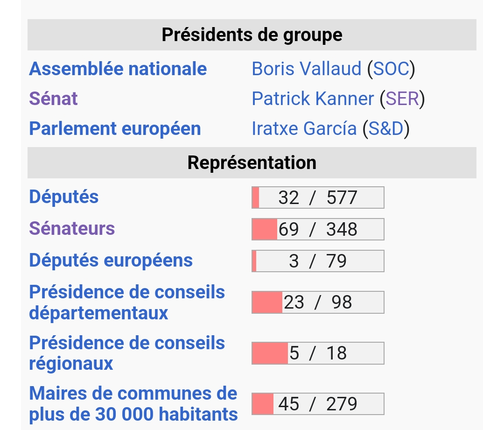Click the Présidents de groupe header
The height and width of the screenshot is (430, 504).
(x=252, y=35)
